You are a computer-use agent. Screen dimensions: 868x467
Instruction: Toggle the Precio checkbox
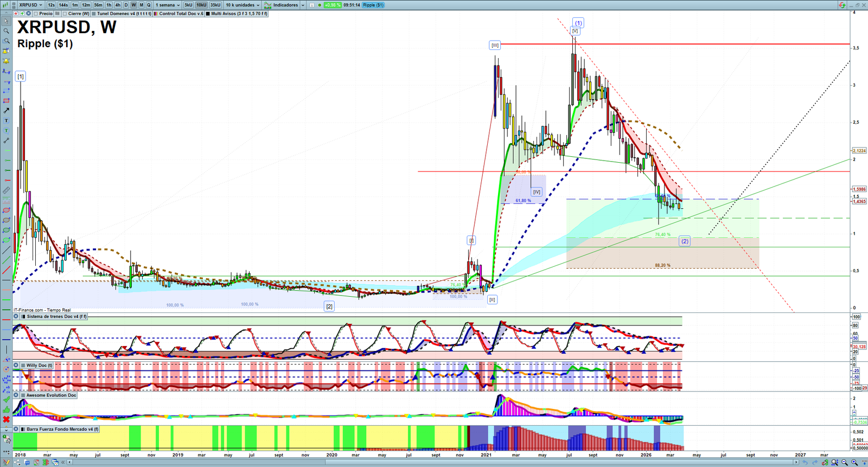coord(36,14)
